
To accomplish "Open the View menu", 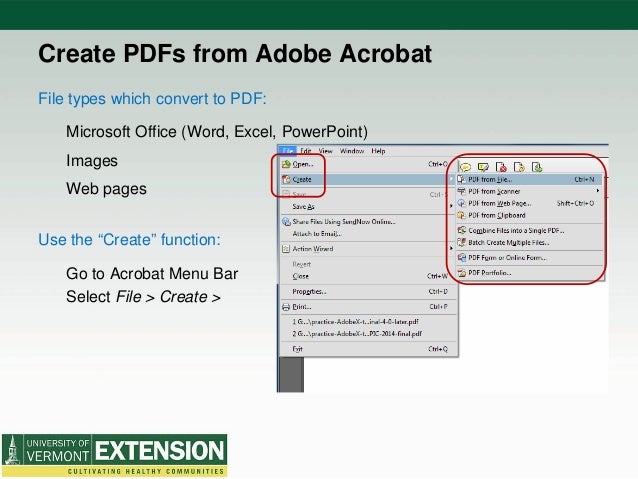I will click(326, 151).
